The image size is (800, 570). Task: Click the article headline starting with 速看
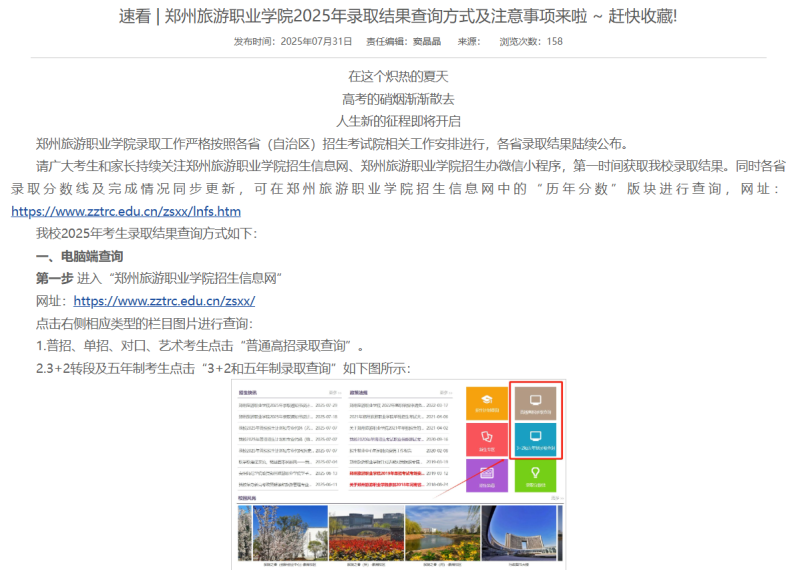point(398,16)
